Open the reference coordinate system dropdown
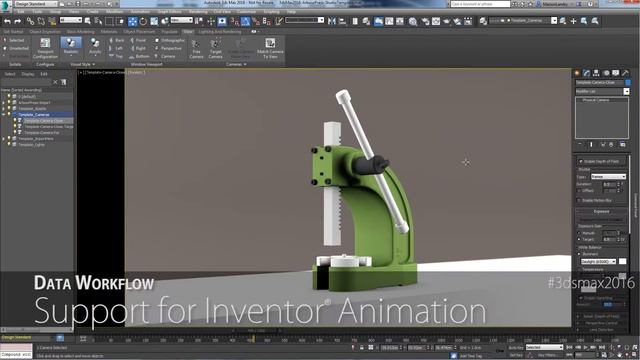The image size is (640, 360). (182, 20)
